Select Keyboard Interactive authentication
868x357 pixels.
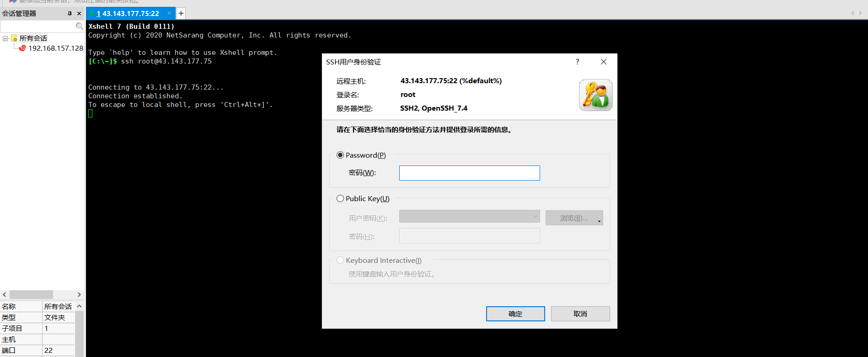[x=340, y=260]
